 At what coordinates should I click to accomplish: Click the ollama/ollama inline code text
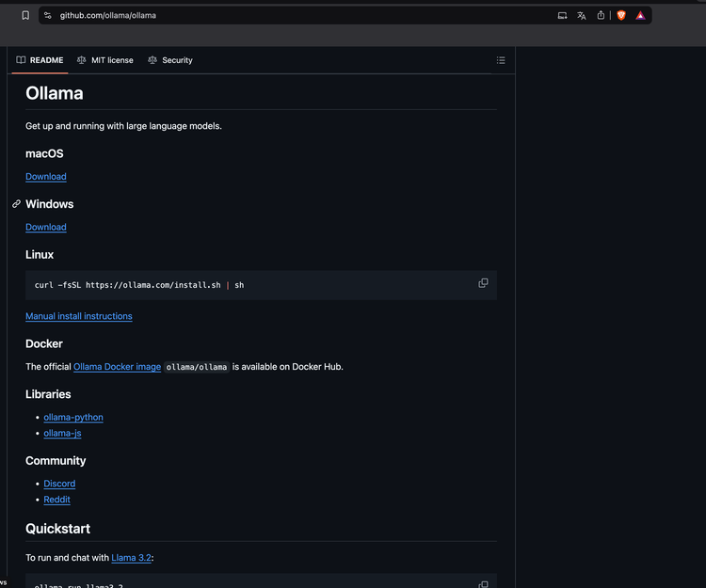coord(197,367)
